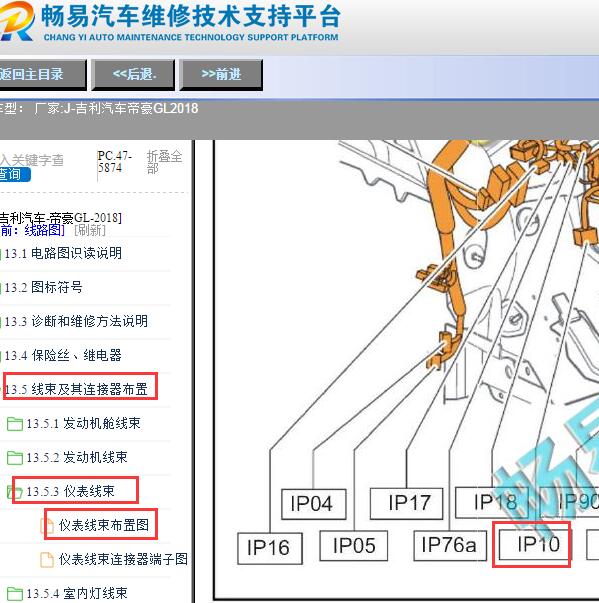Click folder icon beside 13.5.2 发动机线束
The height and width of the screenshot is (603, 599).
15,458
